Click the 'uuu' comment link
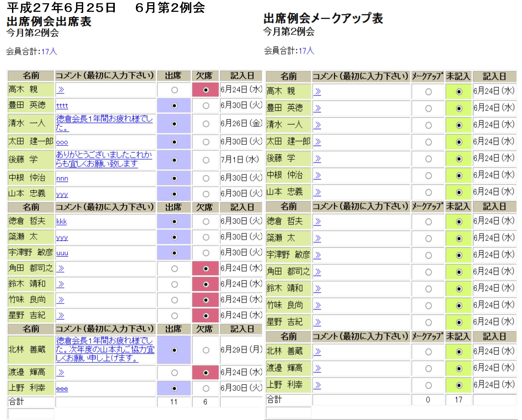 62,253
